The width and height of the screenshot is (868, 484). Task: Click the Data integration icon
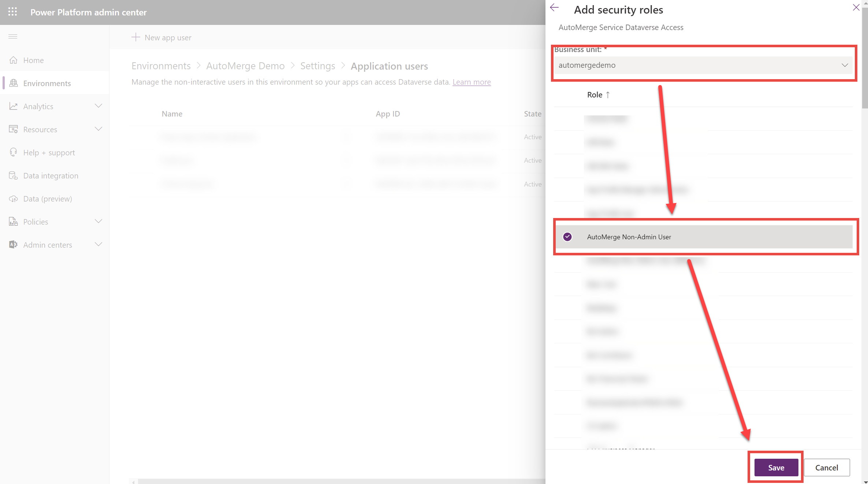click(14, 175)
